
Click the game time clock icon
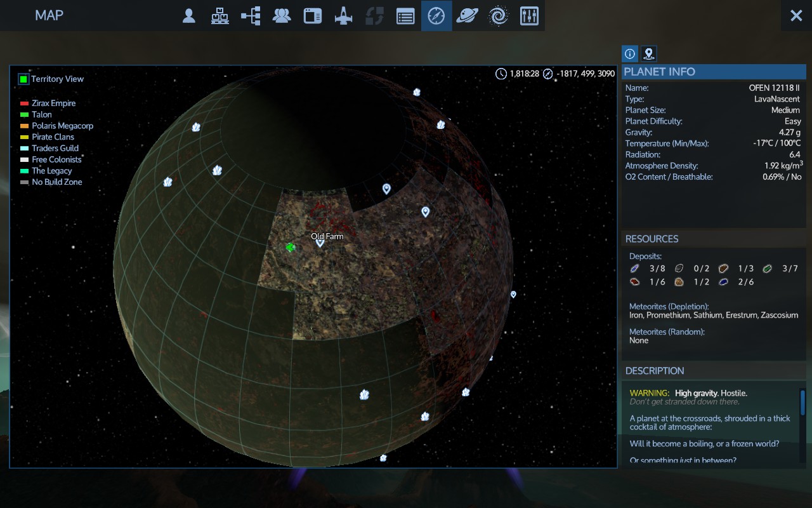[x=501, y=74]
